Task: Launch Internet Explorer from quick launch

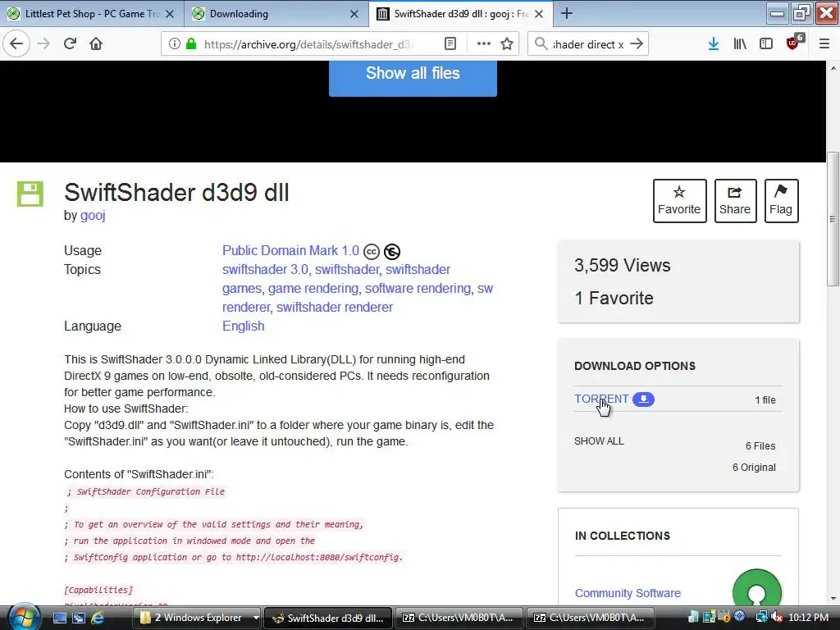Action: pyautogui.click(x=98, y=618)
